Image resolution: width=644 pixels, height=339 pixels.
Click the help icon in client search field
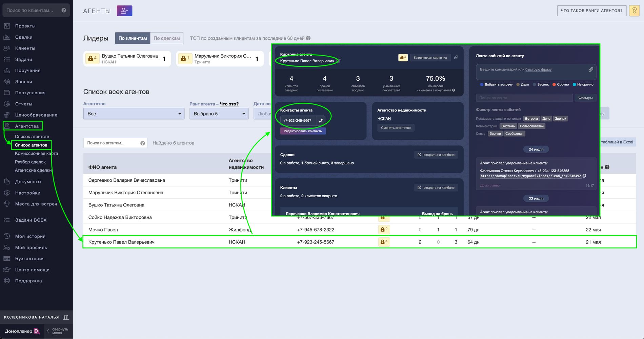click(x=64, y=11)
